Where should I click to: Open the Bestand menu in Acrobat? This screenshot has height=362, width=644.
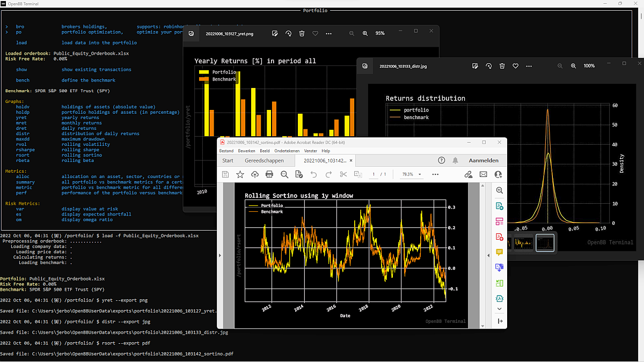pyautogui.click(x=226, y=151)
